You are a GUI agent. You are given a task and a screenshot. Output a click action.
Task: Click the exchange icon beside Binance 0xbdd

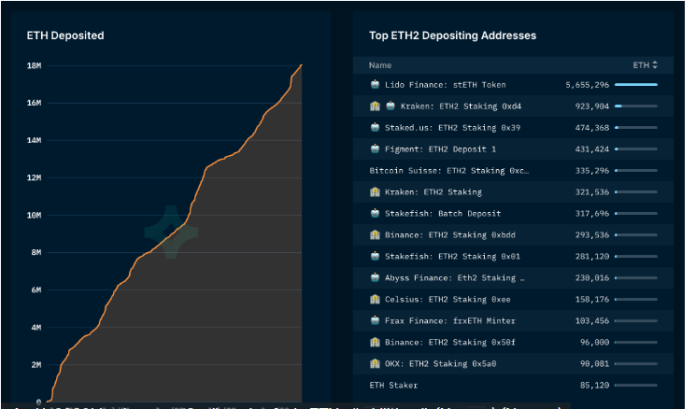[x=375, y=235]
